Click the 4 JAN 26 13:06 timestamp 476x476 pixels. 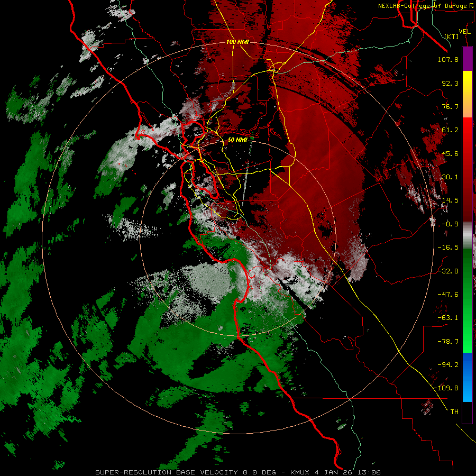click(x=348, y=472)
